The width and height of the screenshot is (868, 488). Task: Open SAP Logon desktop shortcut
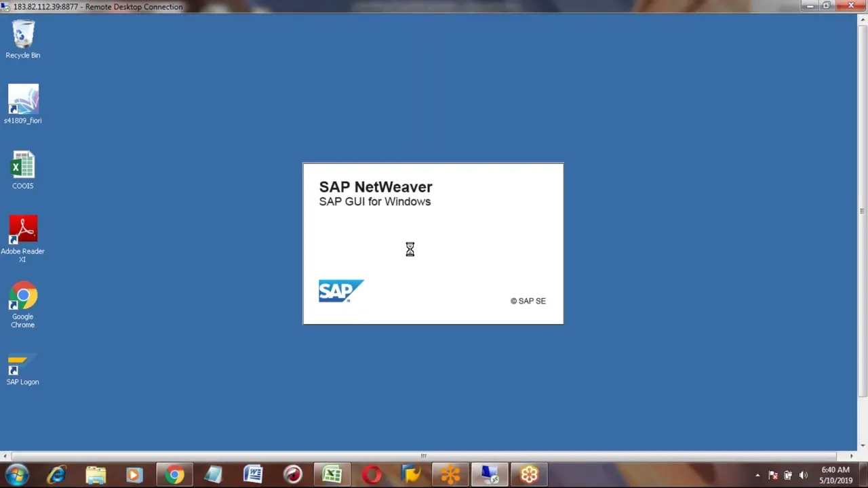point(23,370)
